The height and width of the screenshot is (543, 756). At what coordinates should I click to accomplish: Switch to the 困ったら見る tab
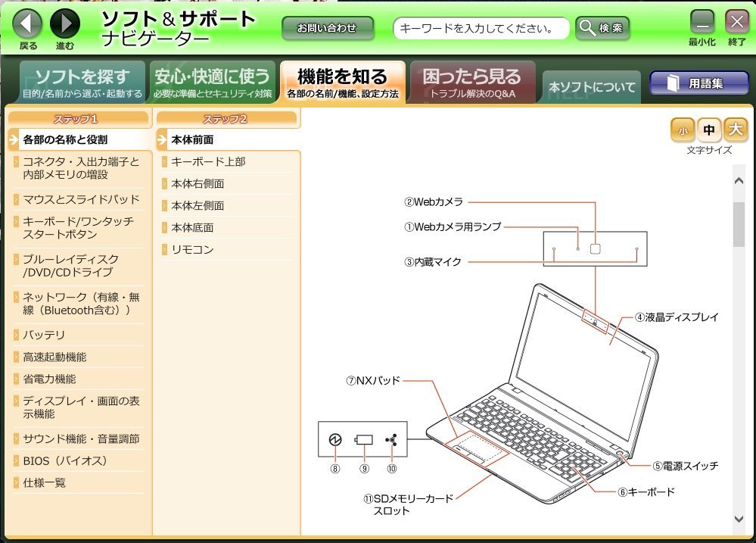coord(473,83)
